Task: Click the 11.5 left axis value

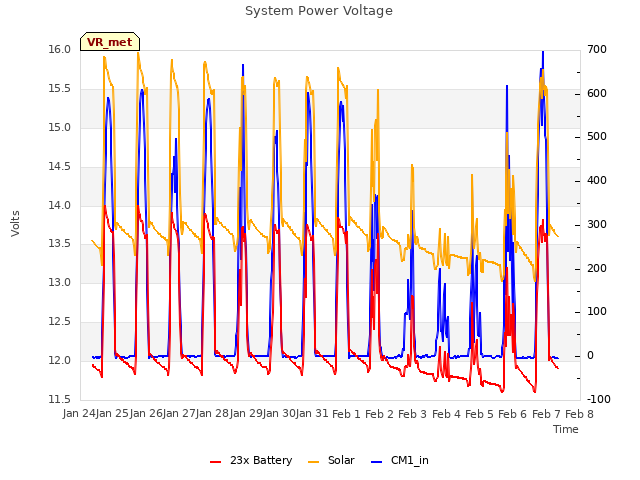Action: [60, 399]
